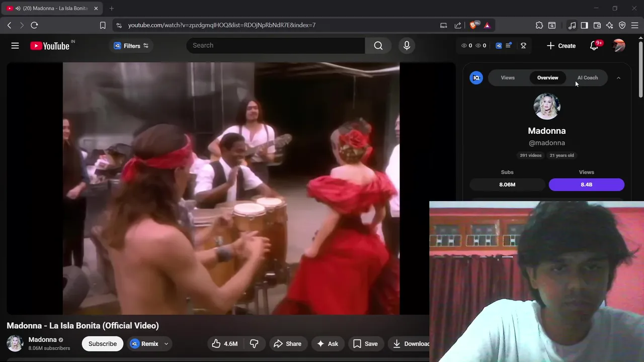
Task: Open the account avatar menu
Action: pos(619,46)
